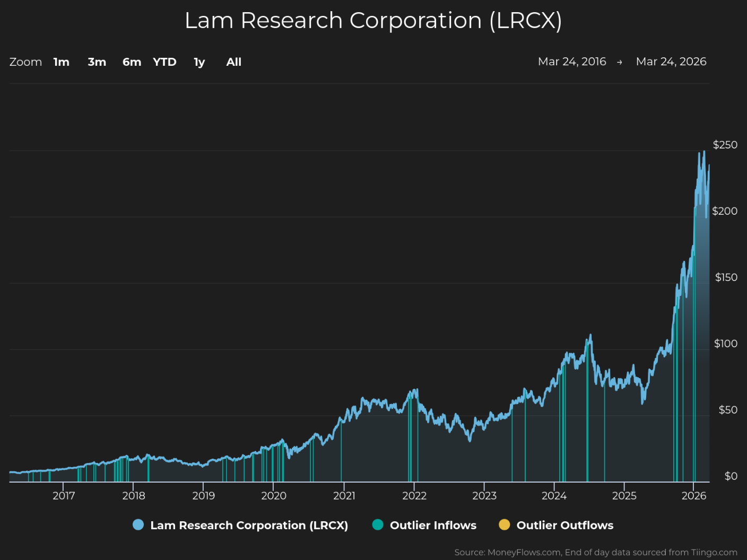Click the yellow Outlier Outflows dot
Screen dimensions: 747x560
[x=505, y=525]
